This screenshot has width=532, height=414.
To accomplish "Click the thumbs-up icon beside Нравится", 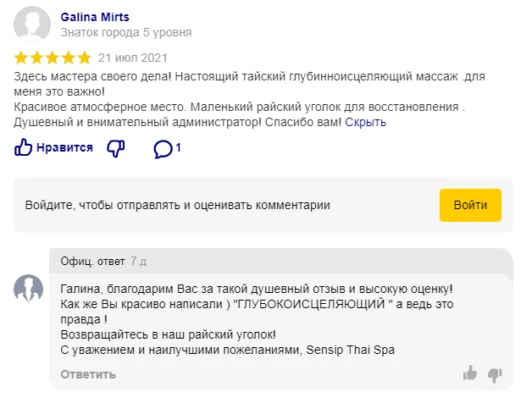I will click(x=23, y=148).
